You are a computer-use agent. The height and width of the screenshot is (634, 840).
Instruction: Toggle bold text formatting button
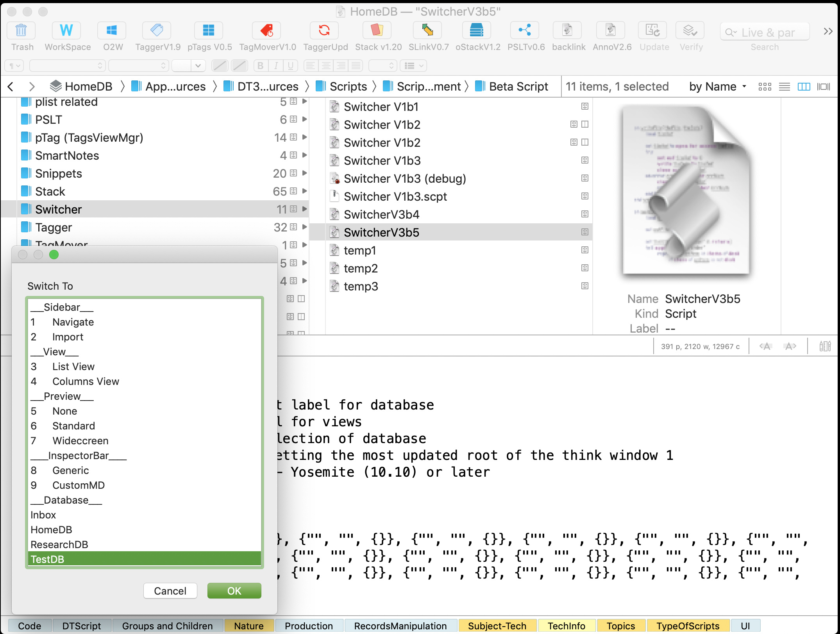tap(260, 66)
